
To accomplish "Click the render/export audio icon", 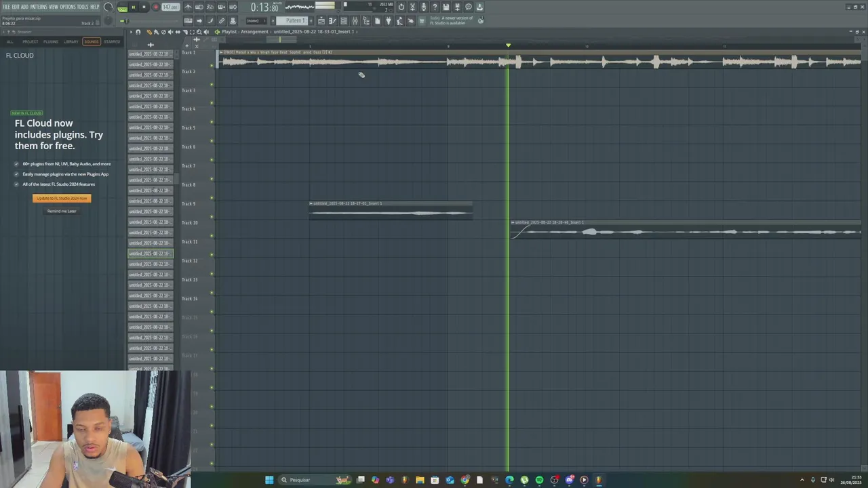I will (x=457, y=7).
